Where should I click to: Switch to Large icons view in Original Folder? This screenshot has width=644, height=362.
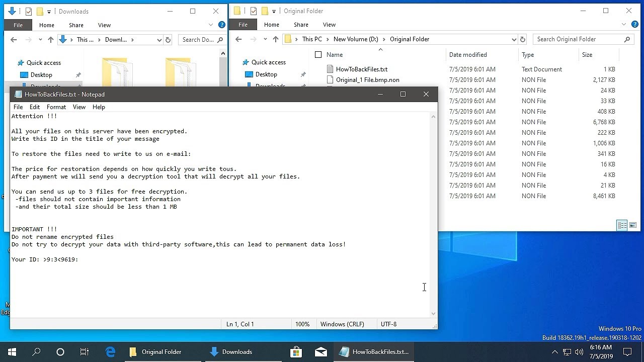click(633, 225)
